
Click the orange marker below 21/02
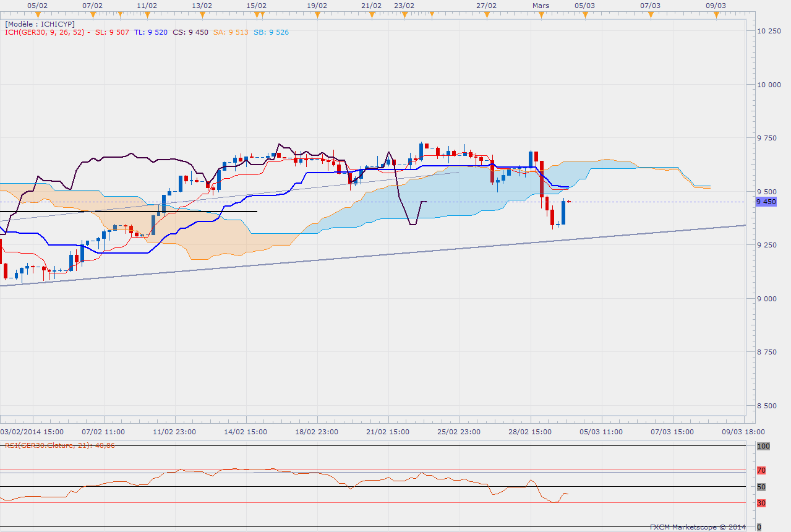point(371,14)
